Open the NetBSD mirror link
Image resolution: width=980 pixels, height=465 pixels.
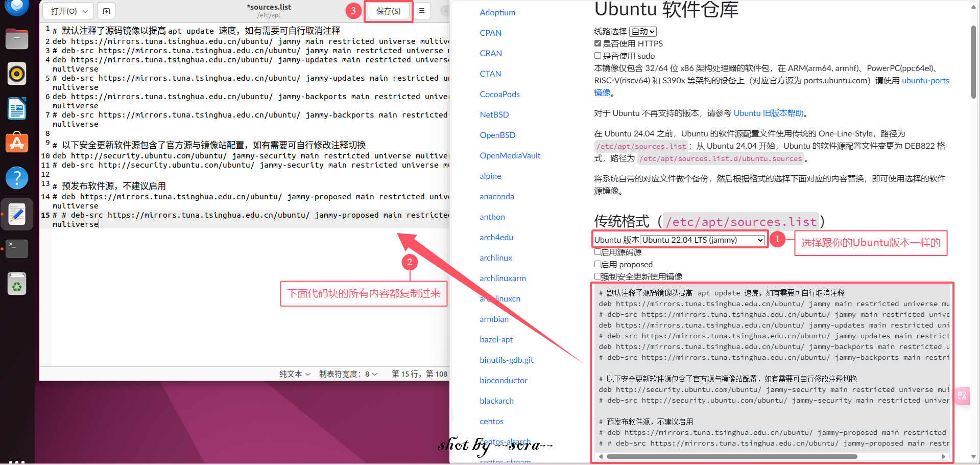pos(494,114)
